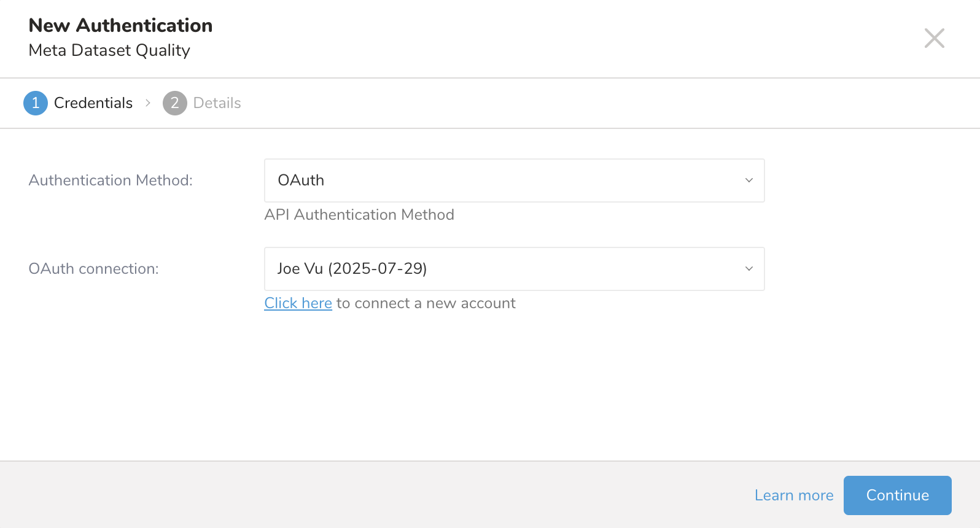Click the step 1 circle icon
Screen dimensions: 980x528
(36, 103)
